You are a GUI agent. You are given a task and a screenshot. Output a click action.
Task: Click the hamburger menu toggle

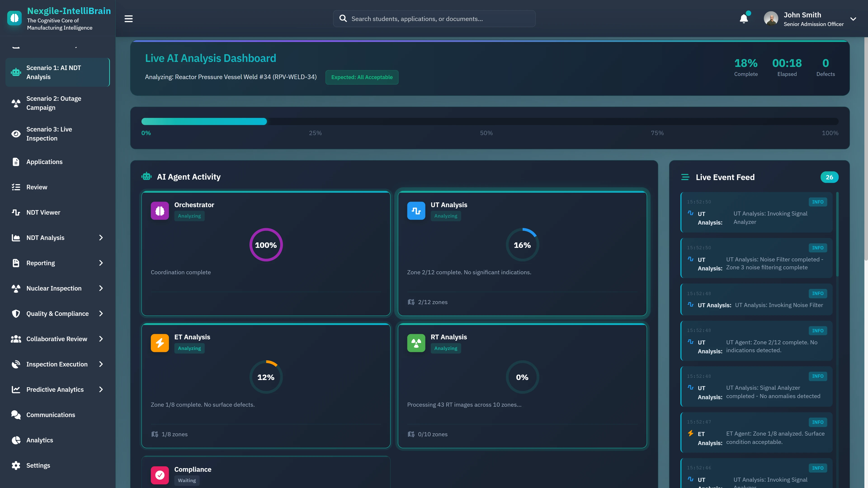(128, 19)
